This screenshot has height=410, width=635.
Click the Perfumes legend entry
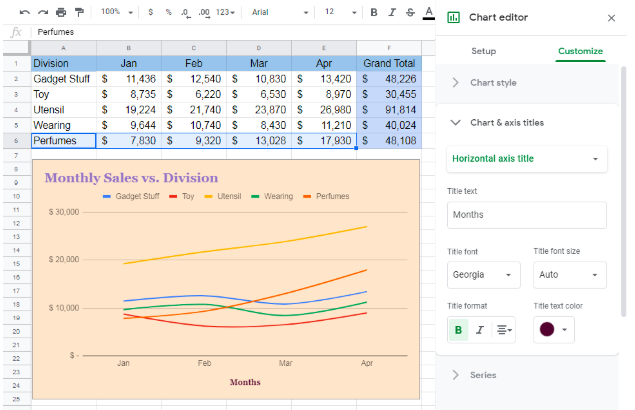click(x=326, y=196)
